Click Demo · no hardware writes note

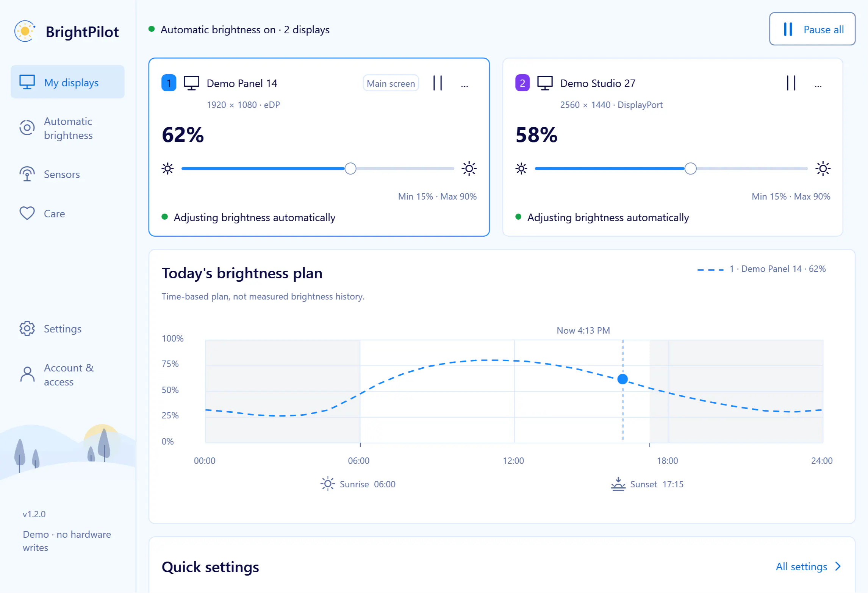(67, 541)
